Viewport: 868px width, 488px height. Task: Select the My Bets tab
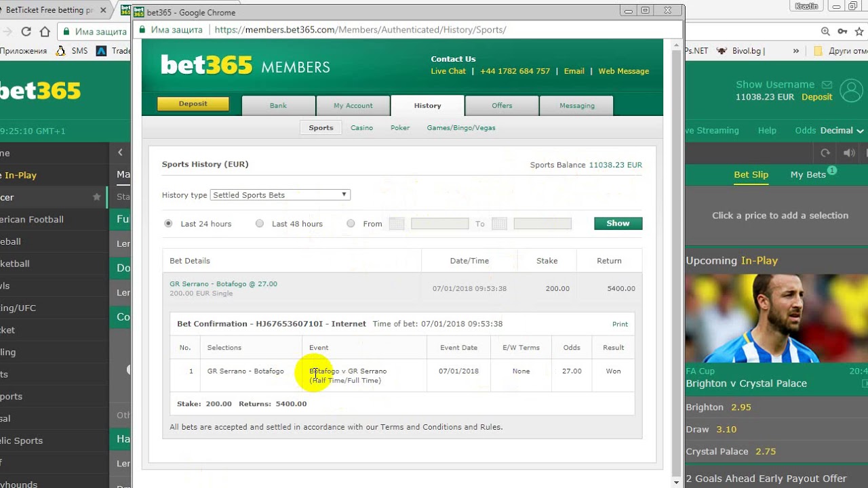(x=808, y=174)
